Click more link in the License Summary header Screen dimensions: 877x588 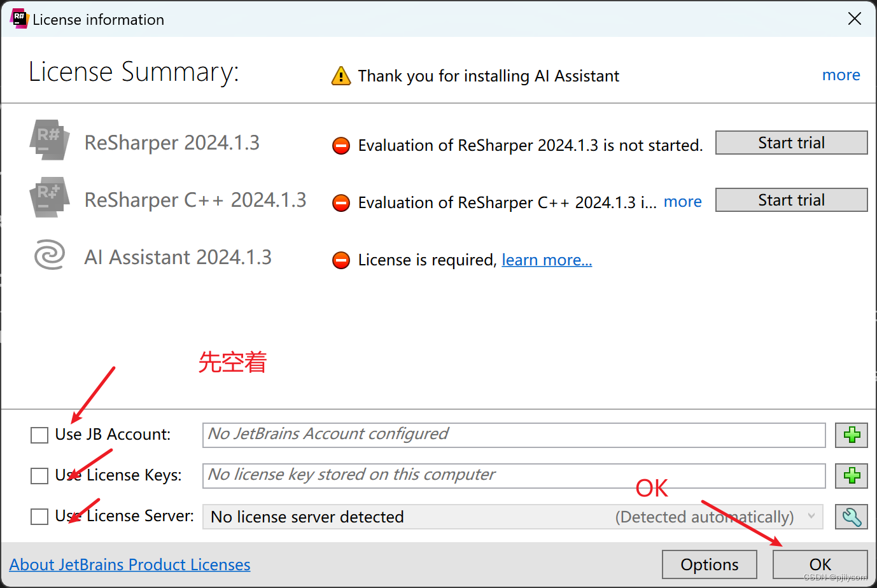pyautogui.click(x=841, y=75)
